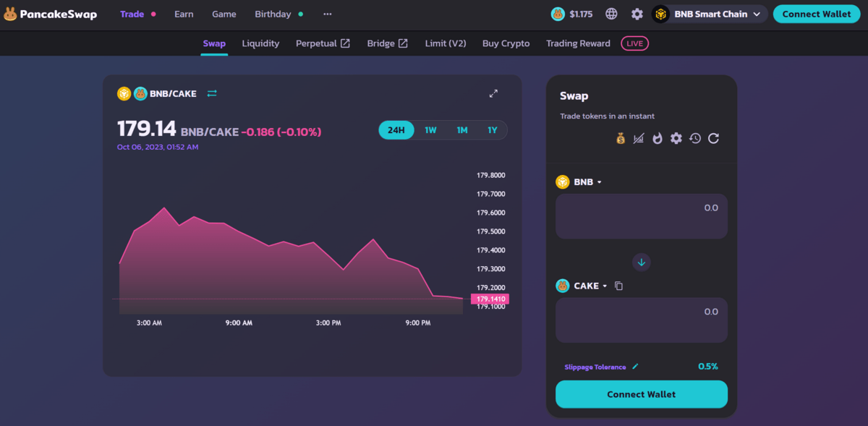Image resolution: width=868 pixels, height=426 pixels.
Task: Open the Trading Reward tab
Action: click(x=578, y=43)
